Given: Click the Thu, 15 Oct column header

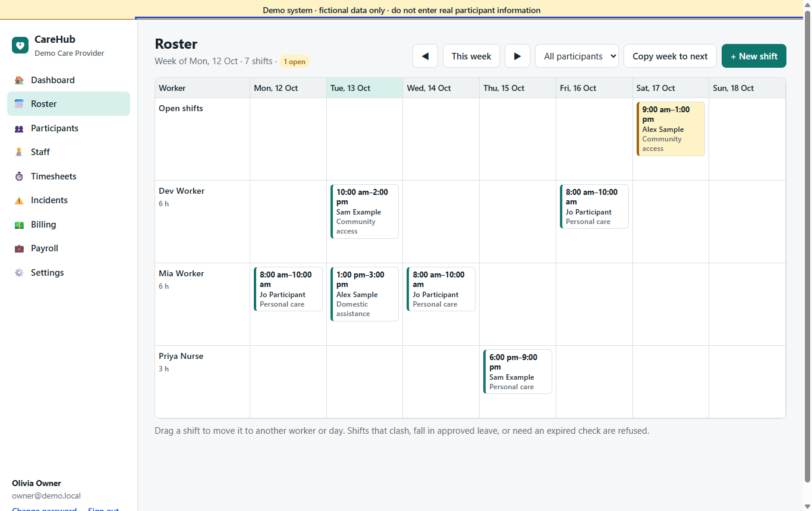Looking at the screenshot, I should point(518,88).
